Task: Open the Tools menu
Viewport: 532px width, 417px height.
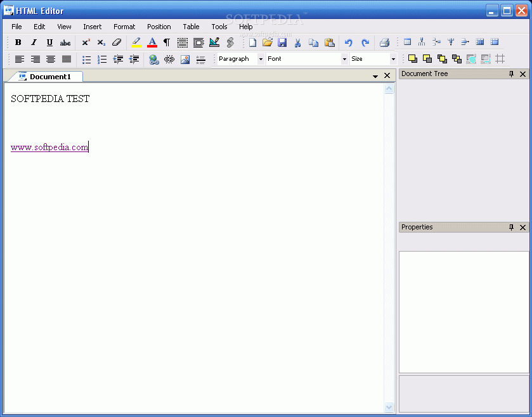Action: click(219, 27)
